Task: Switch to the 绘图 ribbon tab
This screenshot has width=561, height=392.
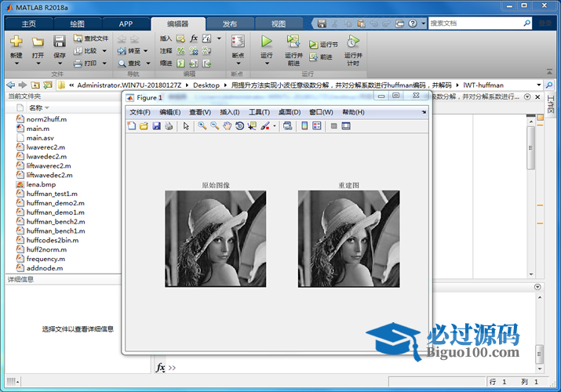Action: point(78,24)
